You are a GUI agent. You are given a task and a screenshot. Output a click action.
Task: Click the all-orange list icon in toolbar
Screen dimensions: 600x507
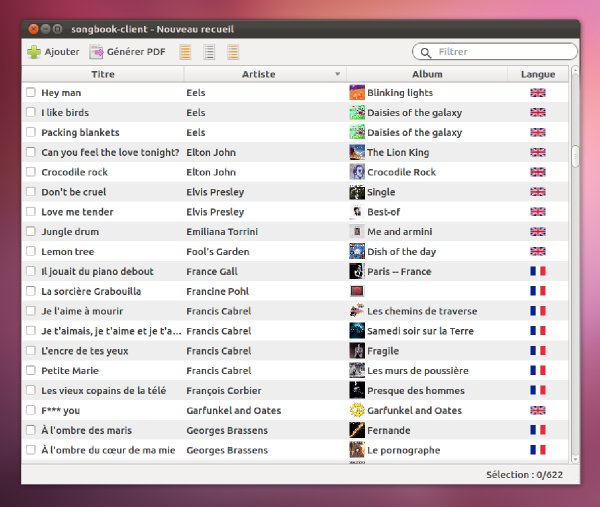click(x=185, y=52)
